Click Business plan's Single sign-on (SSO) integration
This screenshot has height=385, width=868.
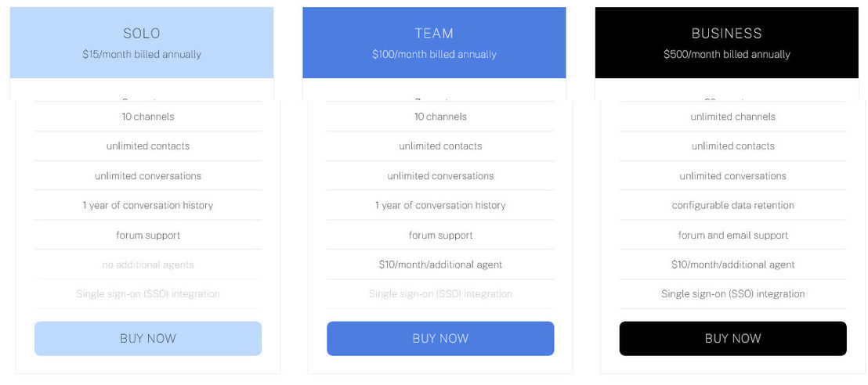(x=732, y=293)
